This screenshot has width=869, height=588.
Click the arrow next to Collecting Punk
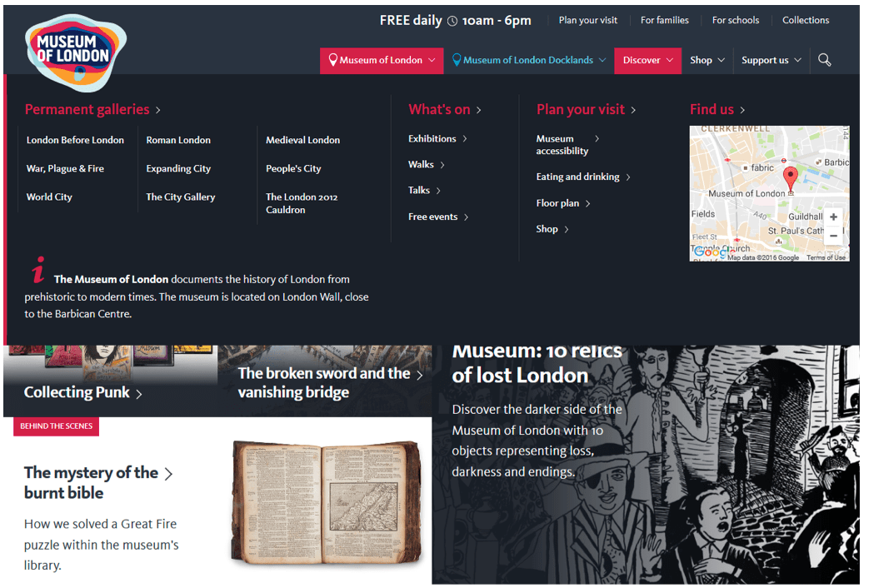(x=139, y=394)
